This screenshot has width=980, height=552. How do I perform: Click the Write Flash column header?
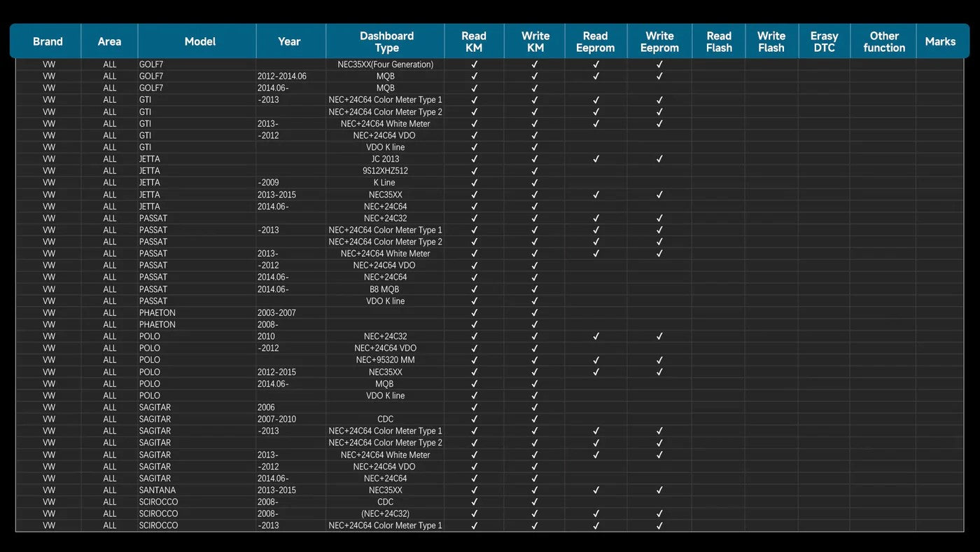pos(771,41)
